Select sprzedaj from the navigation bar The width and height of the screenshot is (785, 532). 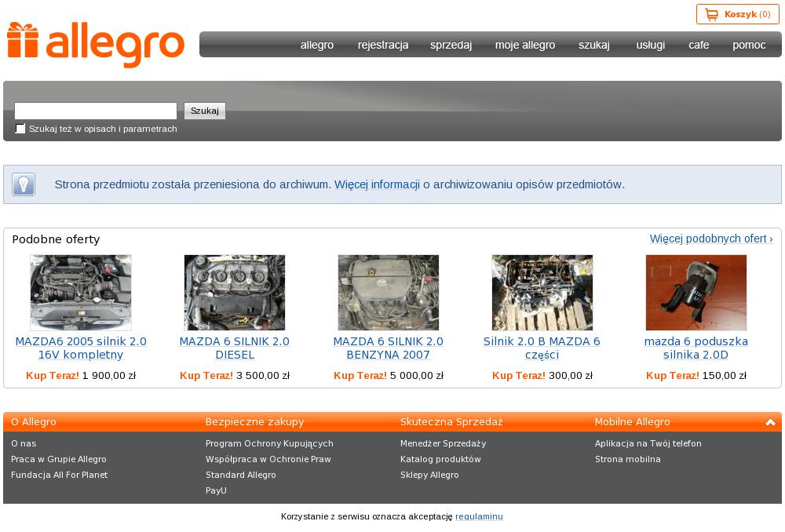(x=451, y=45)
